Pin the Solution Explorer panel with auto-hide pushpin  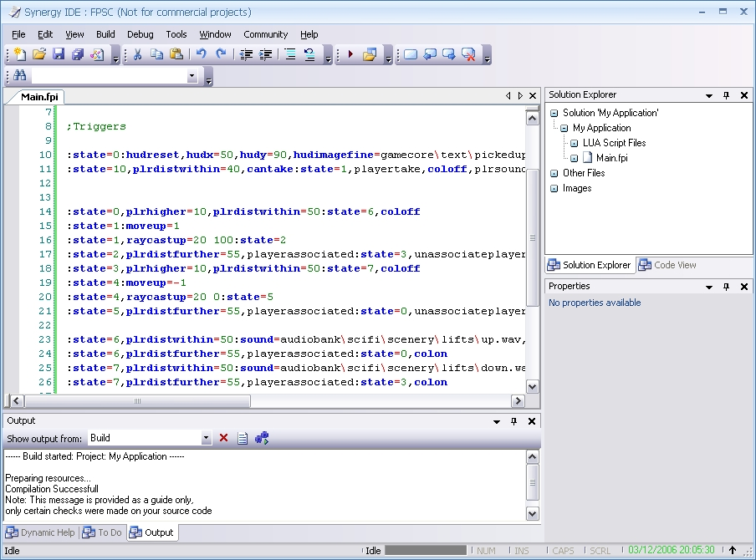coord(726,95)
